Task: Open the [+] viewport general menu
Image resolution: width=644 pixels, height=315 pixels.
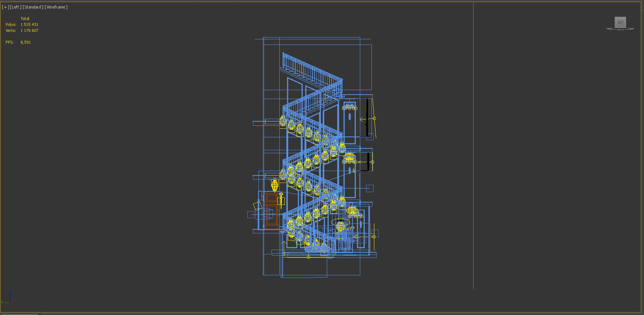Action: click(x=5, y=7)
